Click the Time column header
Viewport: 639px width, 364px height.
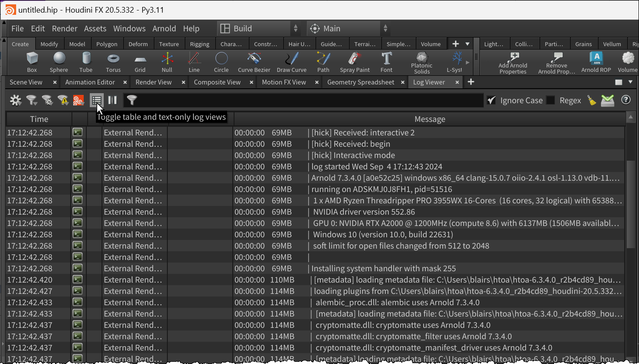[39, 119]
